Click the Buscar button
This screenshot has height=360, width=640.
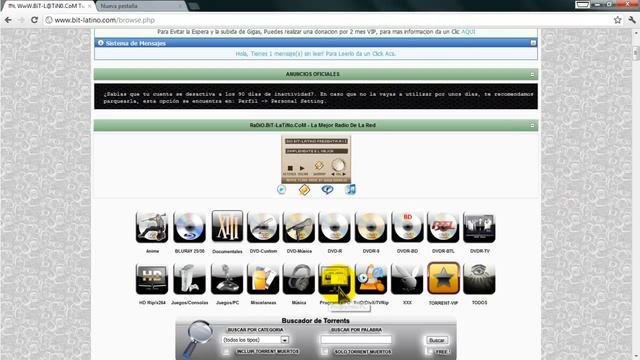click(437, 340)
